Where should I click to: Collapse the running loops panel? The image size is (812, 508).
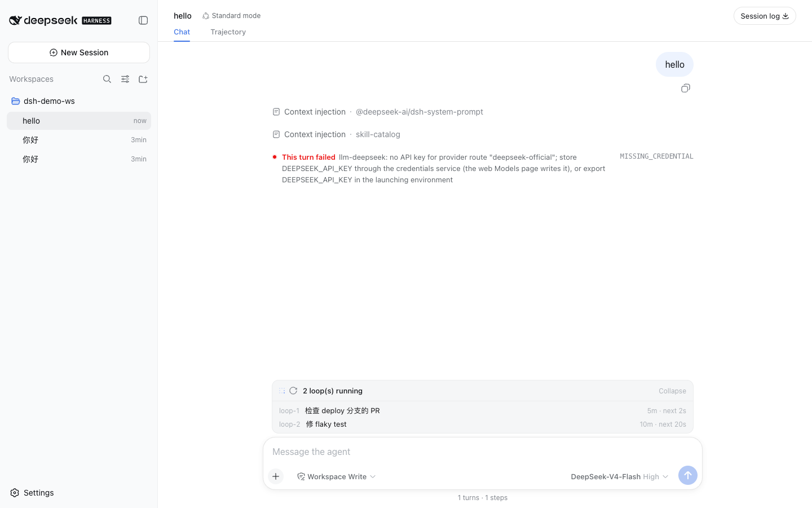672,391
